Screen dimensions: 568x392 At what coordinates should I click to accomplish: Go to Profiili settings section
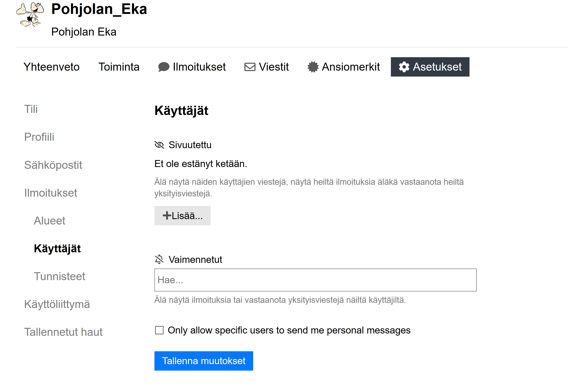pyautogui.click(x=39, y=137)
